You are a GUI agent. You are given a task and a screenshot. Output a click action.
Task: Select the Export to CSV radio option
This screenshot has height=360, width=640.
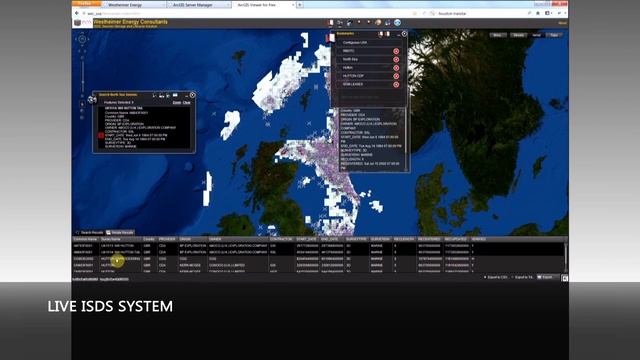[485, 277]
